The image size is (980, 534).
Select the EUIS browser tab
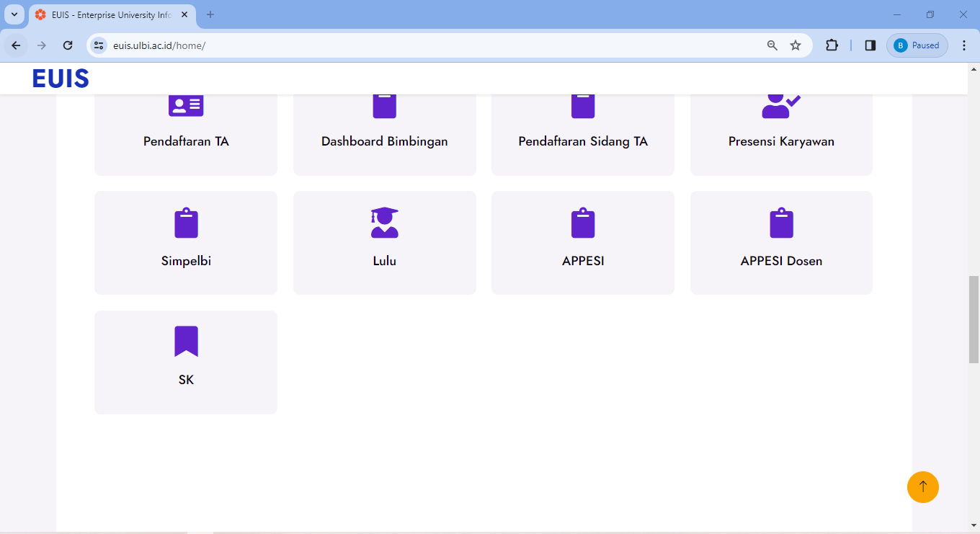112,14
